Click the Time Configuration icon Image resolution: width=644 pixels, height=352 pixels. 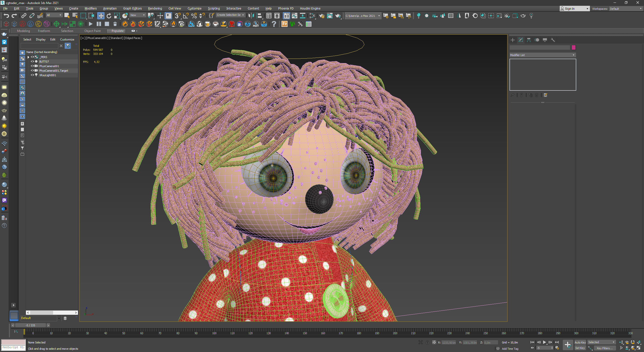(558, 348)
